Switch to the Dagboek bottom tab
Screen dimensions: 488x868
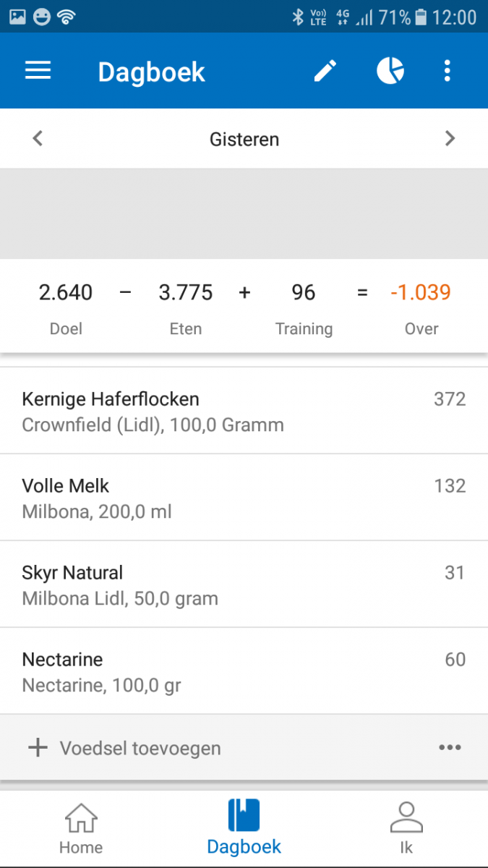pos(244,827)
